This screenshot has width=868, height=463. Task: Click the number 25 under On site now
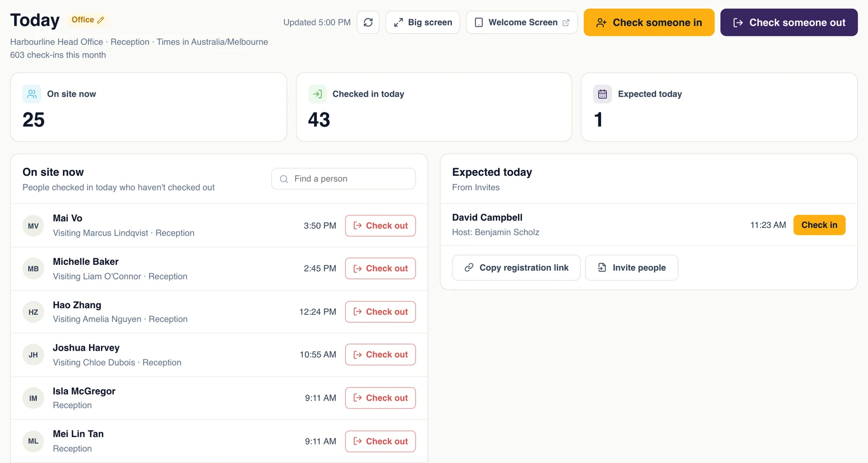tap(34, 119)
